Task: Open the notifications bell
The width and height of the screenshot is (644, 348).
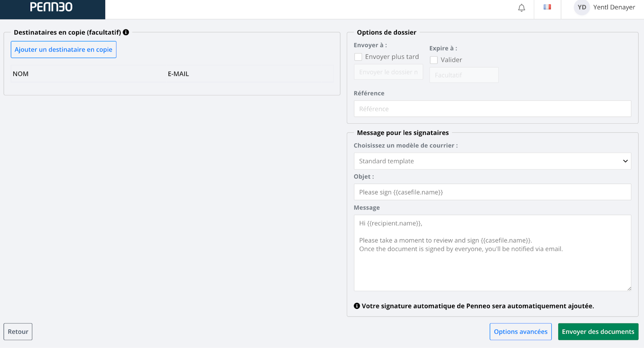Action: (x=522, y=8)
